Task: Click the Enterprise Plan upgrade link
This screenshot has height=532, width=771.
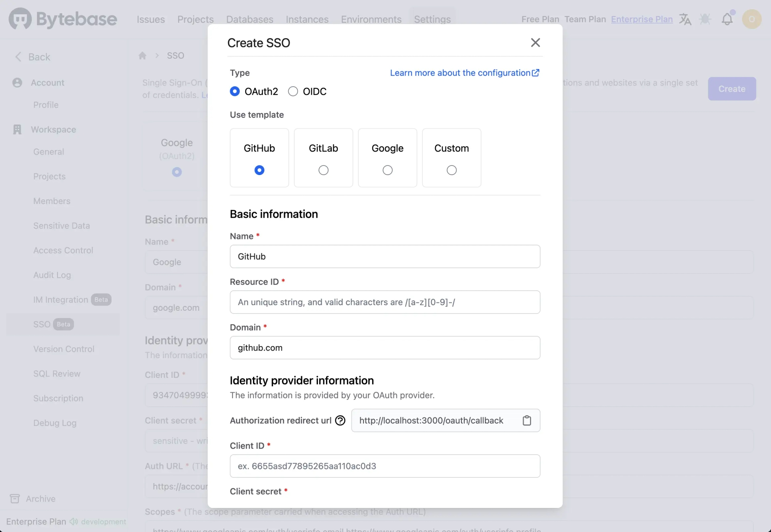Action: pos(642,19)
